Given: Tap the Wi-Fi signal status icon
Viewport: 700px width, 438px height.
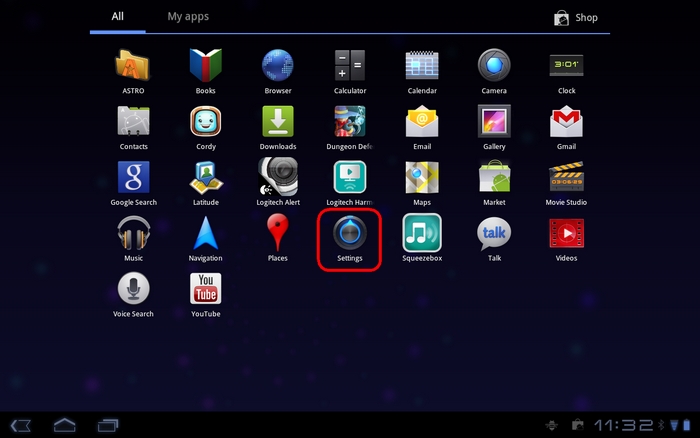Looking at the screenshot, I should pyautogui.click(x=674, y=425).
